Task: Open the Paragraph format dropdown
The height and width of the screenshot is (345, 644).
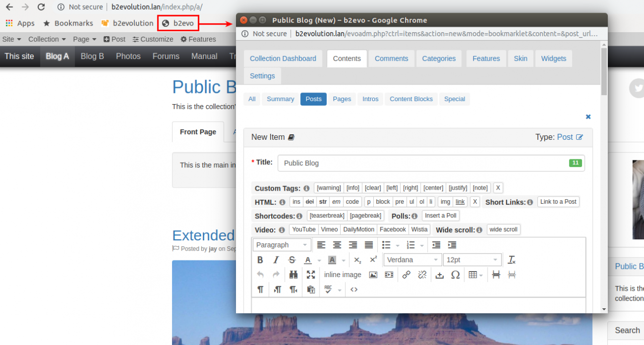Action: tap(282, 245)
